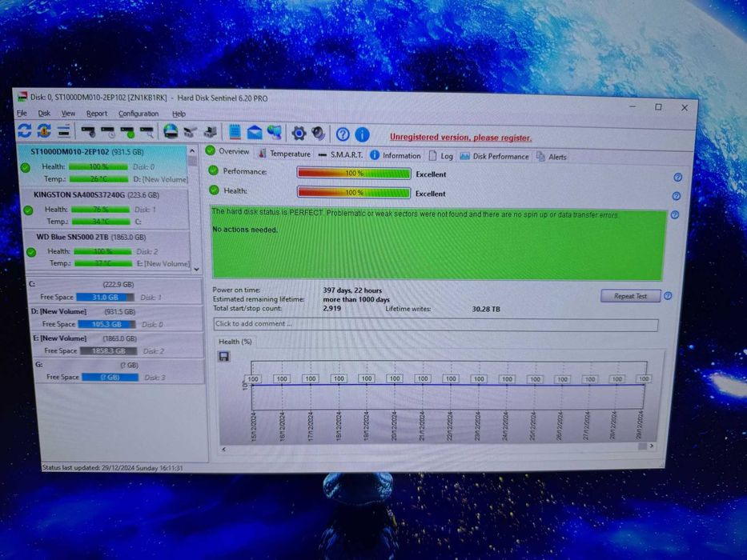Click the Repeat Test button
The width and height of the screenshot is (747, 560).
click(630, 296)
